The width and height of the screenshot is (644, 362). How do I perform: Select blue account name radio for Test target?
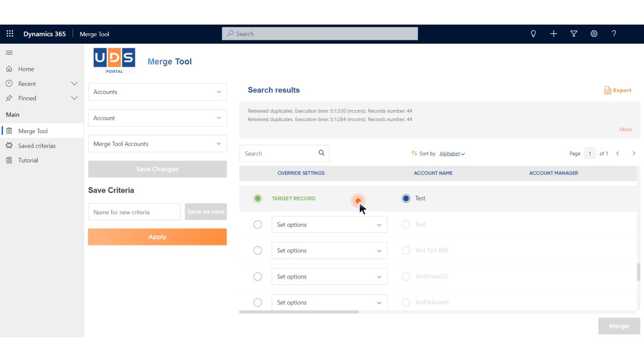[x=406, y=199]
